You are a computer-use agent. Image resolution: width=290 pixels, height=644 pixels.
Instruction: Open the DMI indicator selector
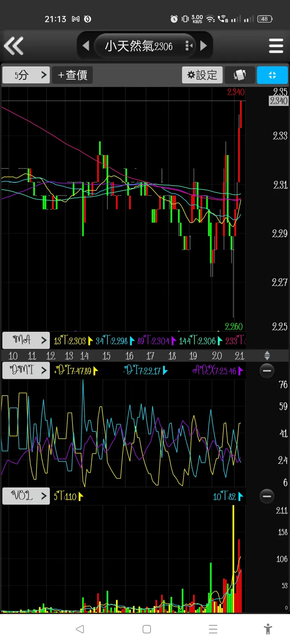point(26,370)
